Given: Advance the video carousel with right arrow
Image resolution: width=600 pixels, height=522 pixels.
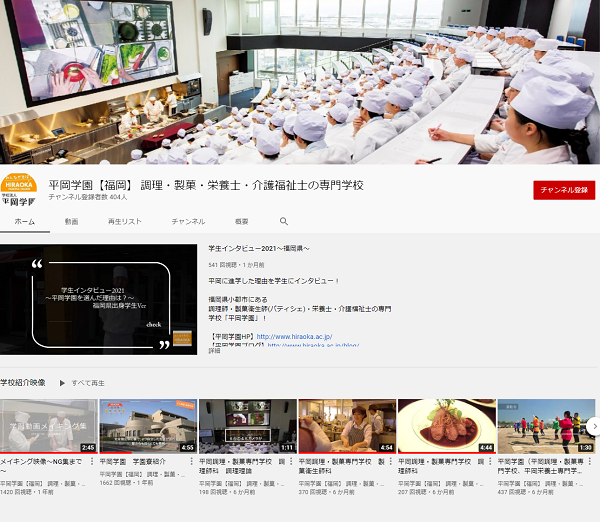Looking at the screenshot, I should tap(594, 426).
